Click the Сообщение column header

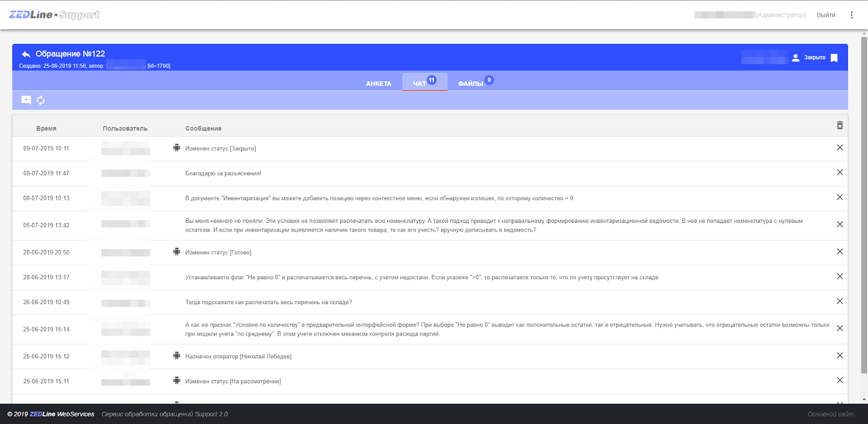[203, 129]
